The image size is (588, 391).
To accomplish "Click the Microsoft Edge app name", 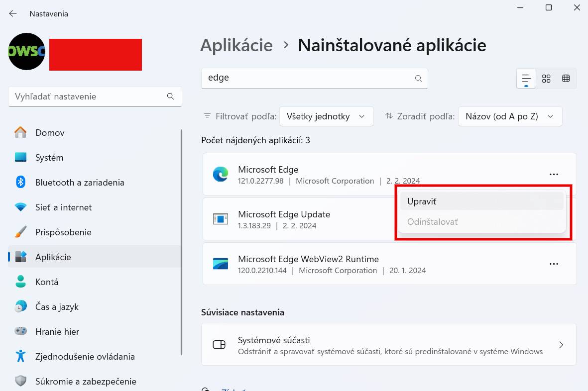I will [268, 170].
